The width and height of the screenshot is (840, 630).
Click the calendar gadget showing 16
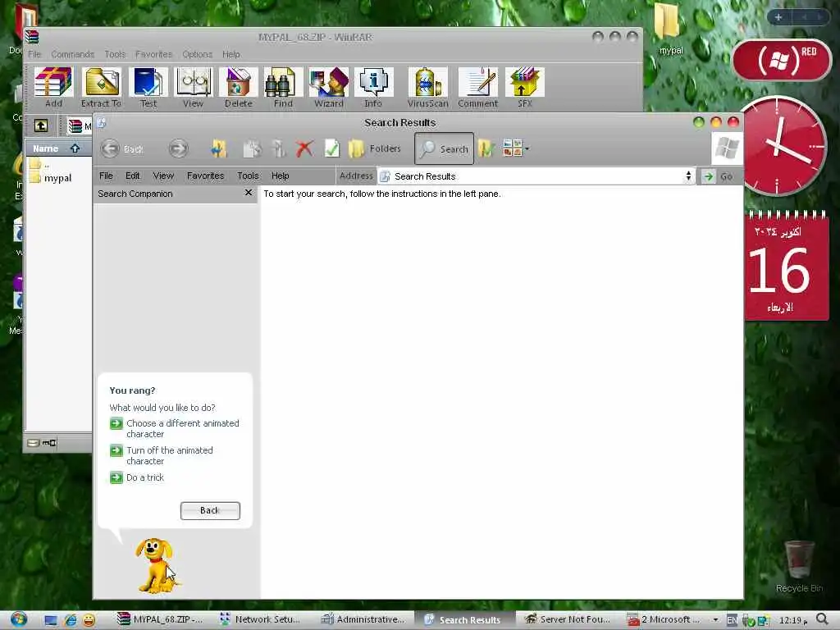(x=787, y=267)
